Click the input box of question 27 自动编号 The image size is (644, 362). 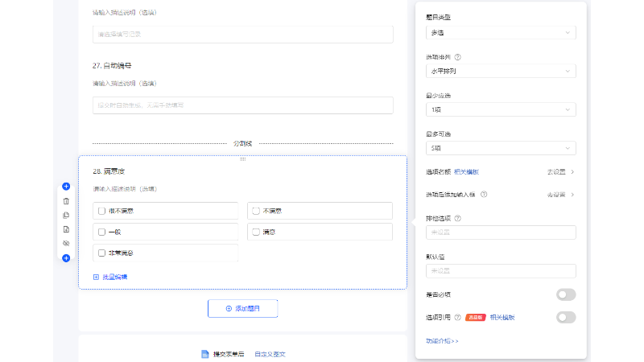pos(243,105)
